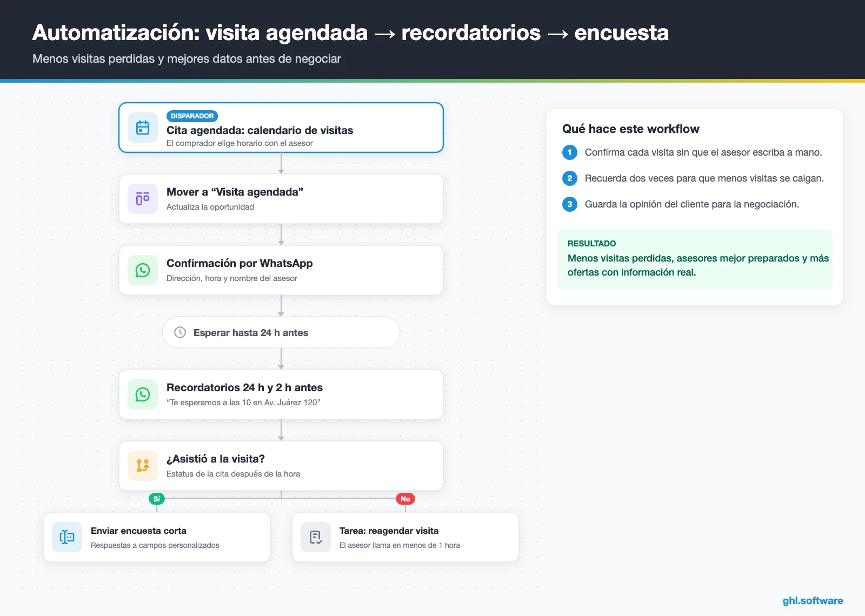865x616 pixels.
Task: Click the Qué hace este workflow heading
Action: 631,129
